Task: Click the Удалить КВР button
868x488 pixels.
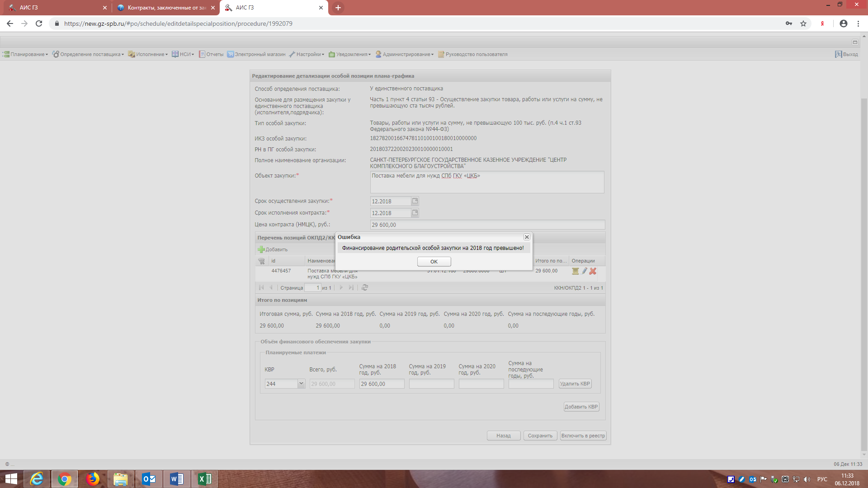Action: pos(575,384)
